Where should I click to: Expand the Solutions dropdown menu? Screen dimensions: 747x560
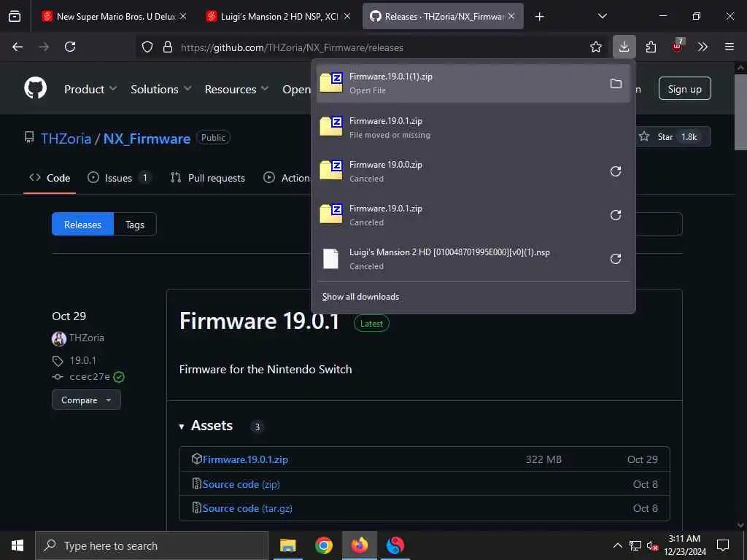pos(161,89)
